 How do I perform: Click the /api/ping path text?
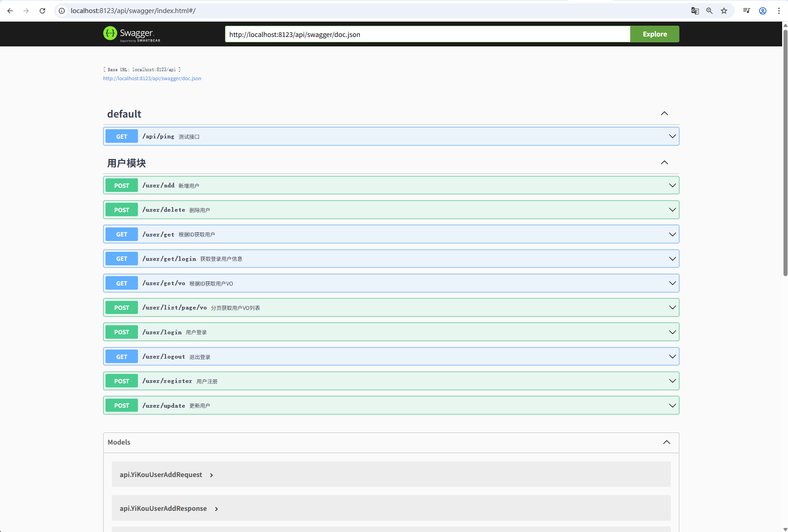pos(158,136)
